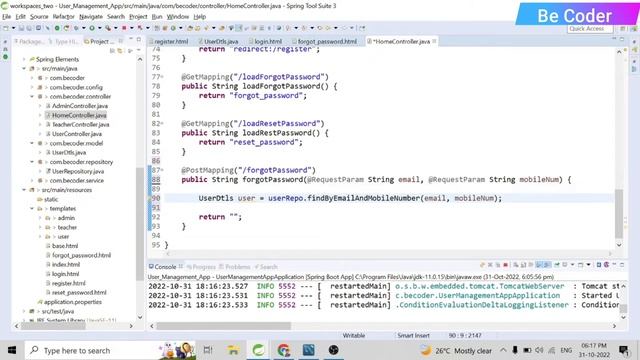Switch to Spring Tool Suite taskbar icon
Screen dimensions: 640x360
[x=258, y=350]
